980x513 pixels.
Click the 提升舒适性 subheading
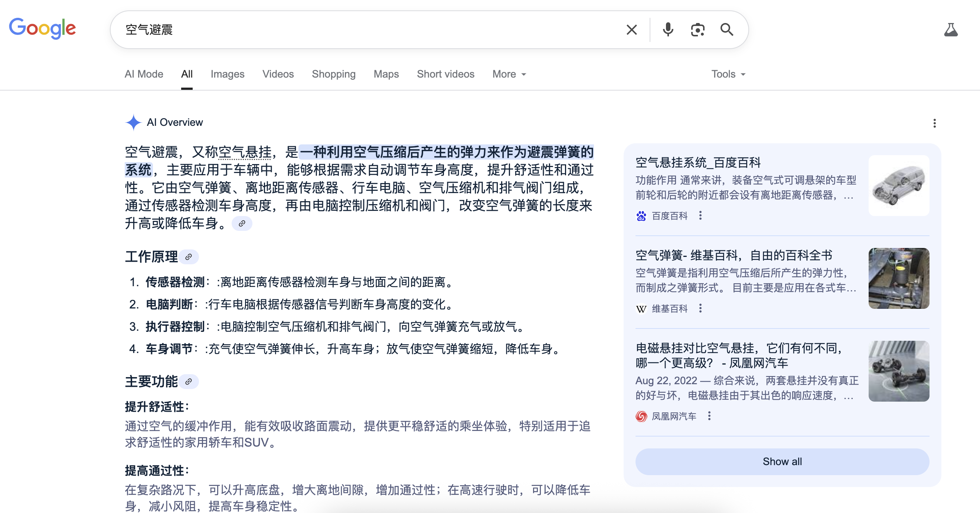(157, 407)
